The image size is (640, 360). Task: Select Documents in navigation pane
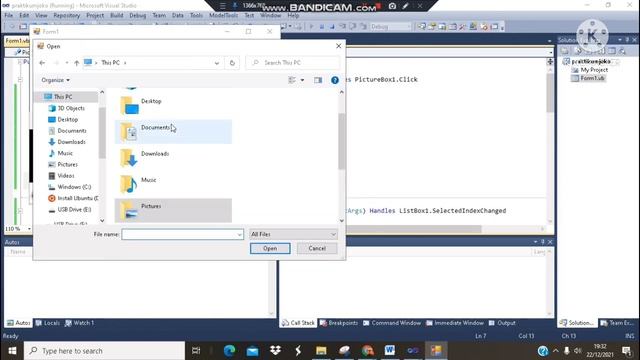click(72, 131)
